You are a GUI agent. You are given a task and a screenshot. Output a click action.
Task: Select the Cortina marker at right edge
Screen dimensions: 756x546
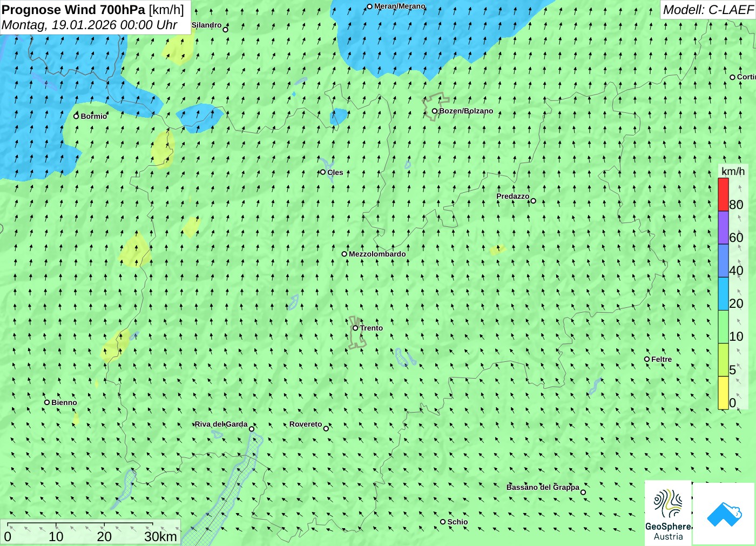tap(733, 77)
